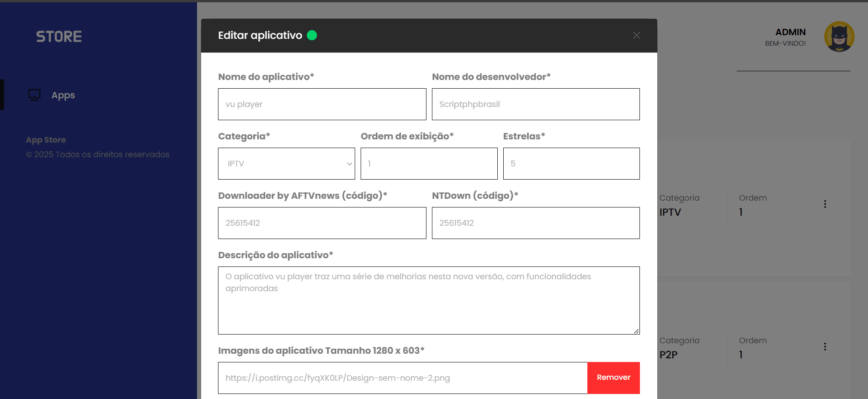Click the Categoria dropdown chevron arrow
868x399 pixels.
coord(349,164)
